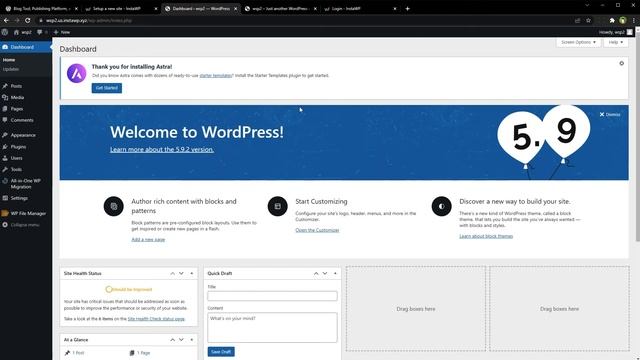The height and width of the screenshot is (360, 640).
Task: Collapse the admin sidebar menu
Action: click(26, 225)
